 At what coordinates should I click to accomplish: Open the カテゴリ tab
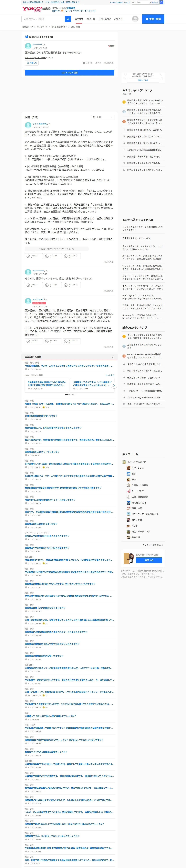[79, 19]
